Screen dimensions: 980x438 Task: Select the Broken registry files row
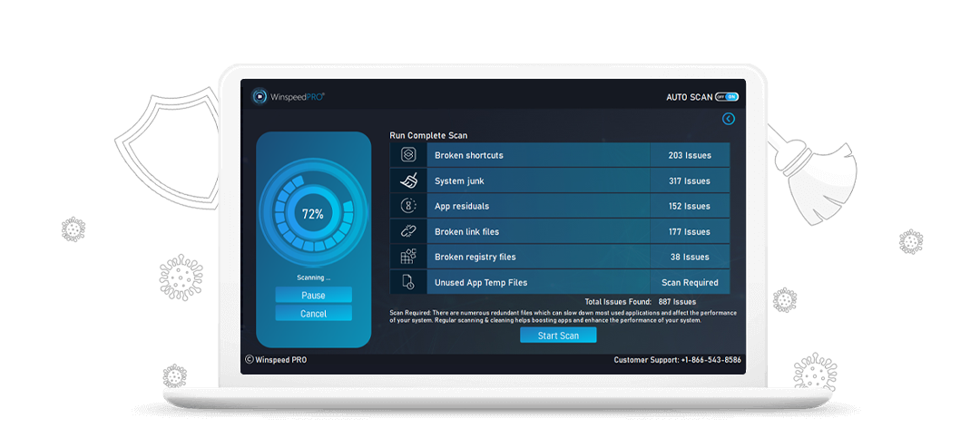click(559, 257)
